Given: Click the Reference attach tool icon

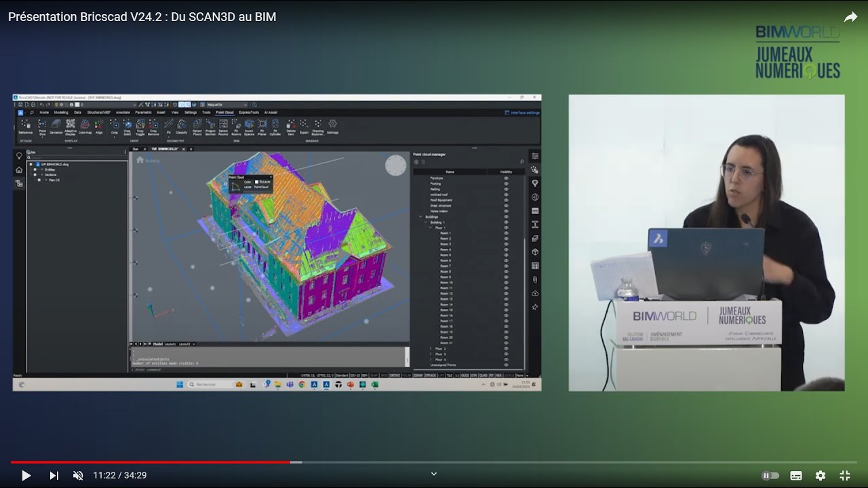Looking at the screenshot, I should pyautogui.click(x=25, y=127).
